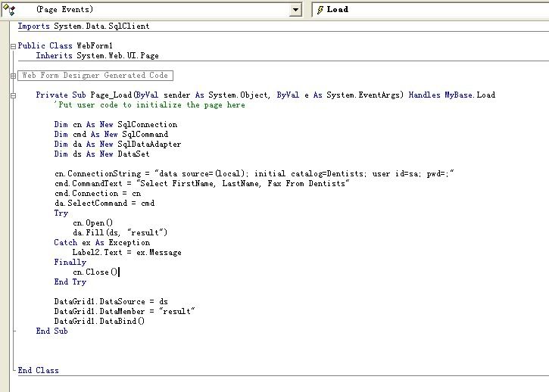
Task: Open the (Page Events) class dropdown arrow
Action: (x=295, y=9)
